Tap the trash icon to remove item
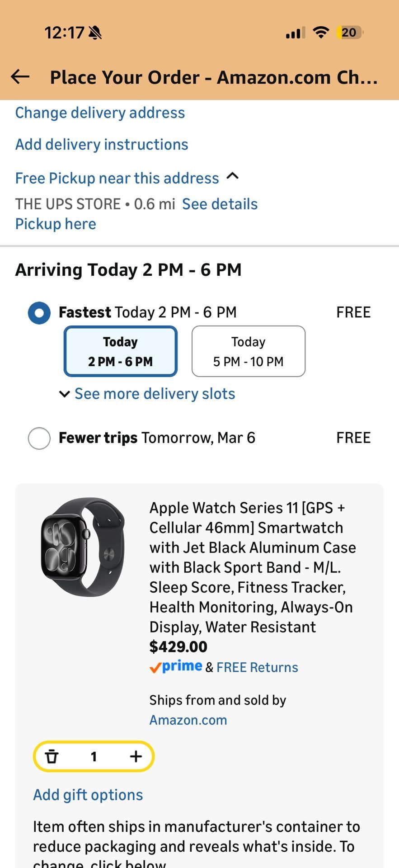The width and height of the screenshot is (399, 868). pos(52,756)
